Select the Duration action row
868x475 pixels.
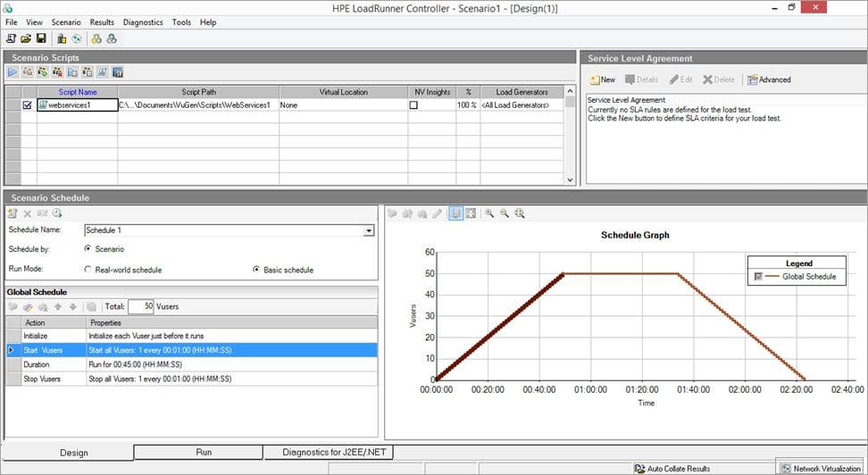(x=191, y=364)
